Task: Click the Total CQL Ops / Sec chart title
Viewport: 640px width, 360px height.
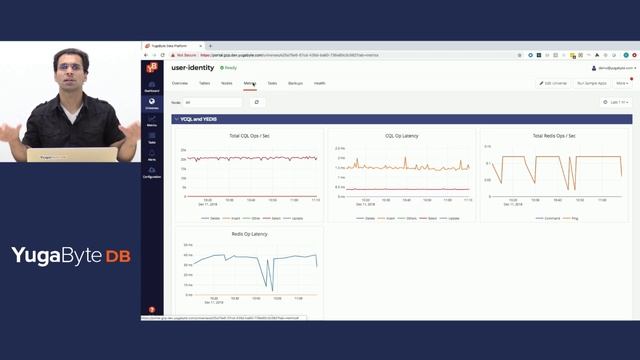Action: [249, 136]
